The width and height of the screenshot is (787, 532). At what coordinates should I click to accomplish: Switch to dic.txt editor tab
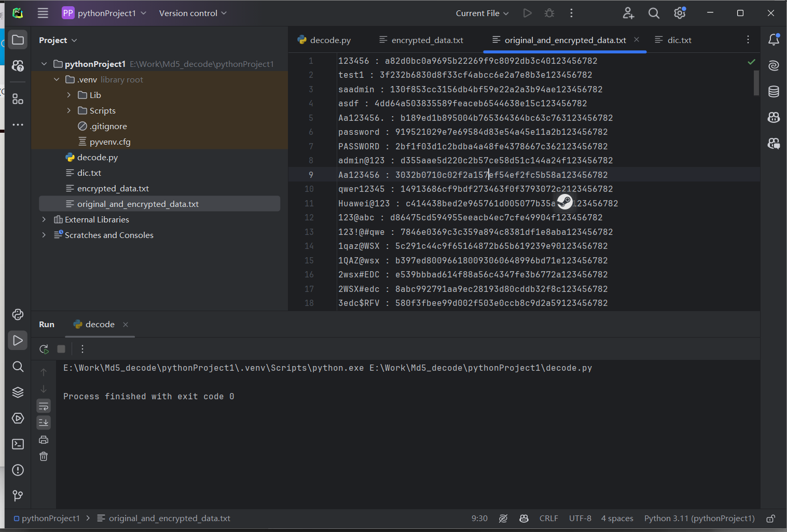pos(673,40)
